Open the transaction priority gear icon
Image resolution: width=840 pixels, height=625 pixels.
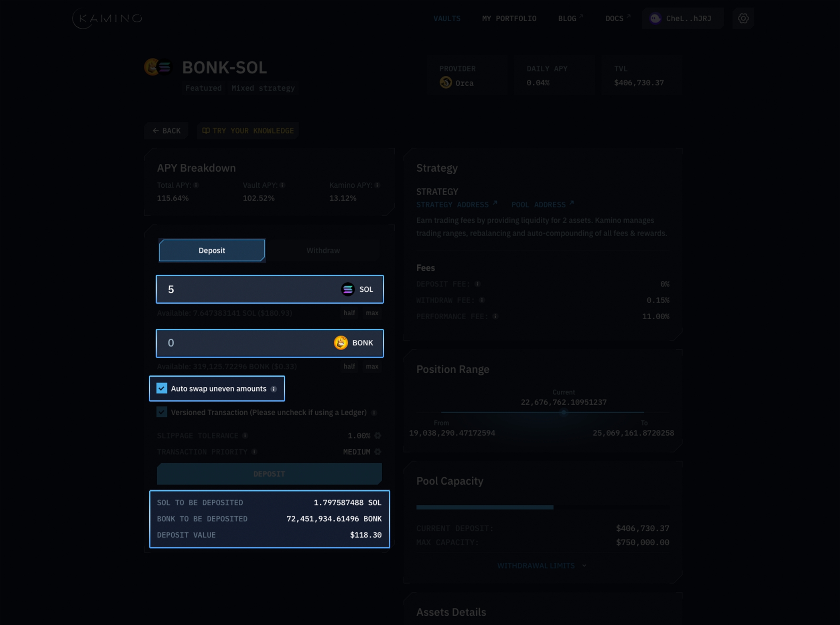click(x=377, y=452)
